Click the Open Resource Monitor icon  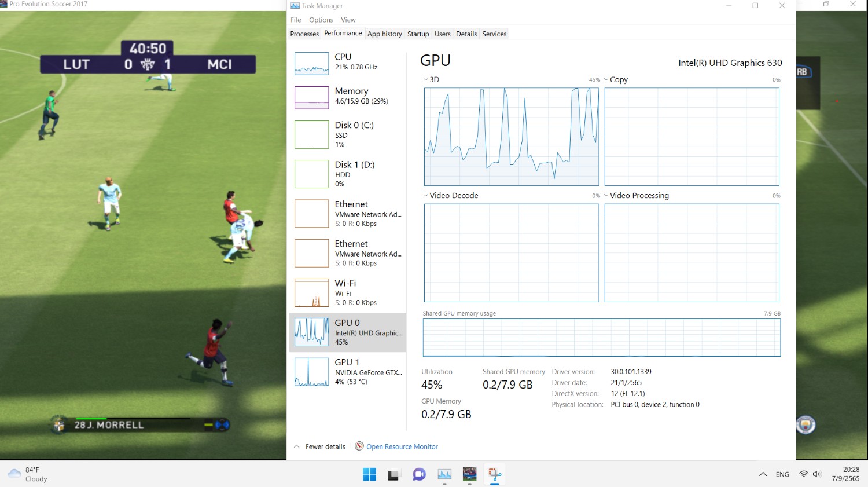359,446
